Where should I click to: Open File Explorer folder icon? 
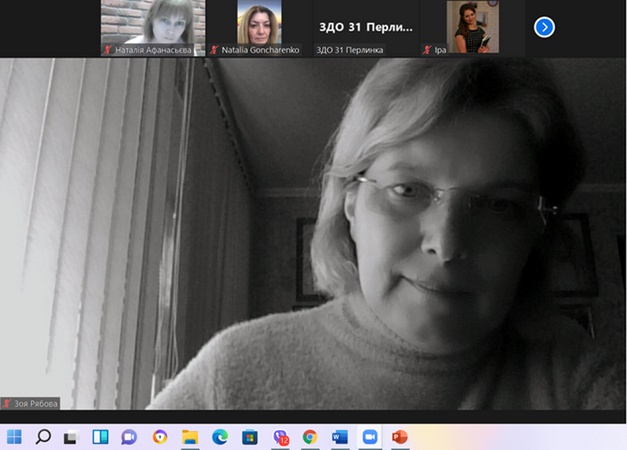point(190,437)
